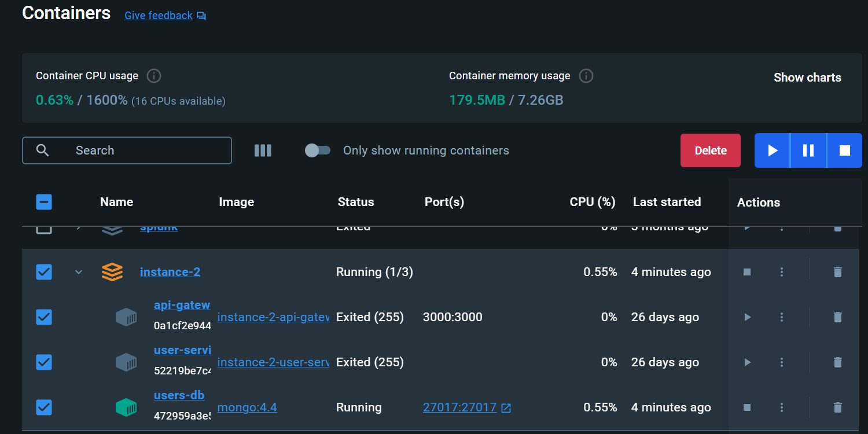The height and width of the screenshot is (434, 868).
Task: Open more actions menu for api-gateway row
Action: [782, 317]
